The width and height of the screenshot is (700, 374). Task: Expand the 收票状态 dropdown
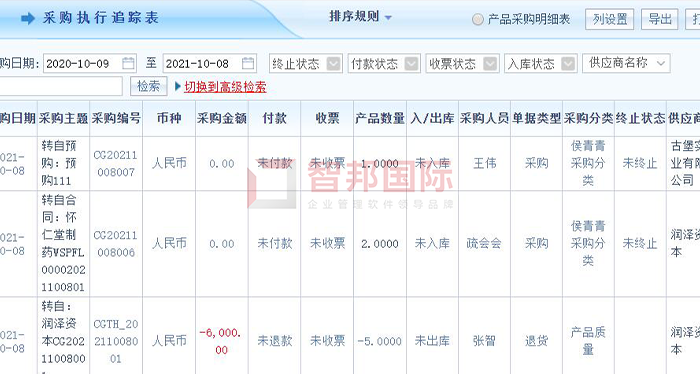point(462,63)
